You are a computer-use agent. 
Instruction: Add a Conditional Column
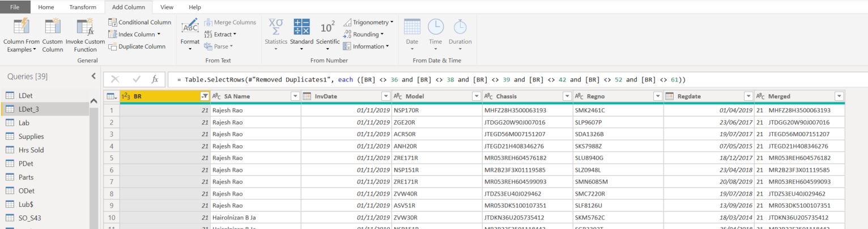(140, 23)
